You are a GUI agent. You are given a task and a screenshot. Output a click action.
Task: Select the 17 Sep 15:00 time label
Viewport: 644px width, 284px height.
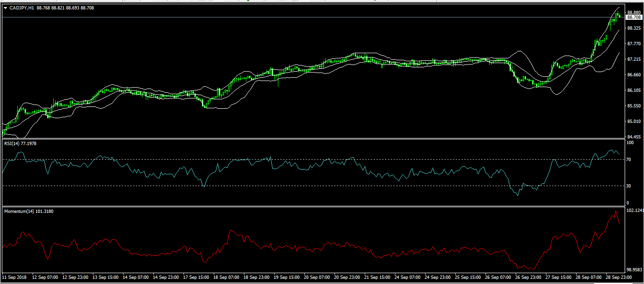coord(197,277)
